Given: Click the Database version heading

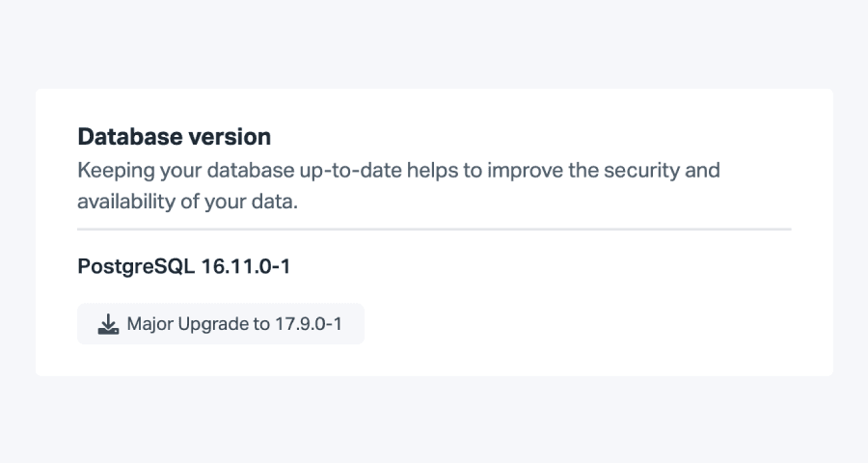Looking at the screenshot, I should point(174,136).
